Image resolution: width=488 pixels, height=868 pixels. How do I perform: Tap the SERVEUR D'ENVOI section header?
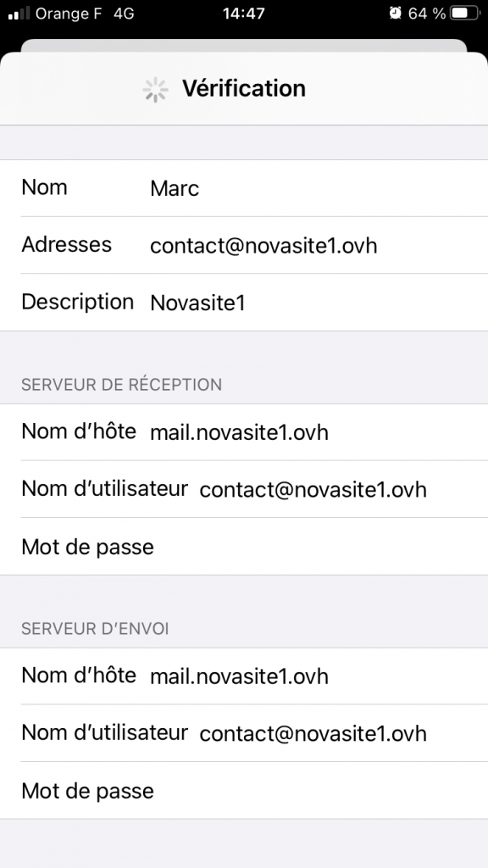tap(95, 629)
